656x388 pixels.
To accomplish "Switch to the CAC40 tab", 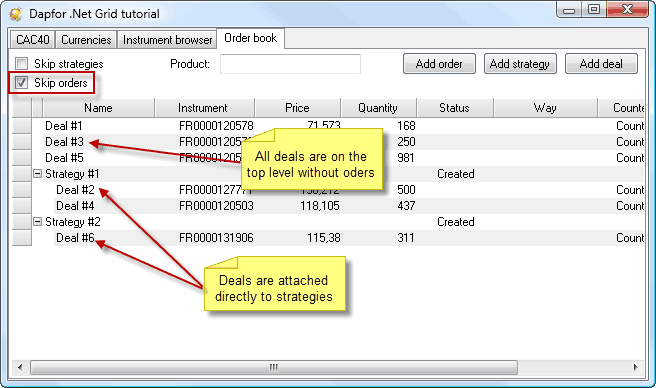I will (33, 40).
